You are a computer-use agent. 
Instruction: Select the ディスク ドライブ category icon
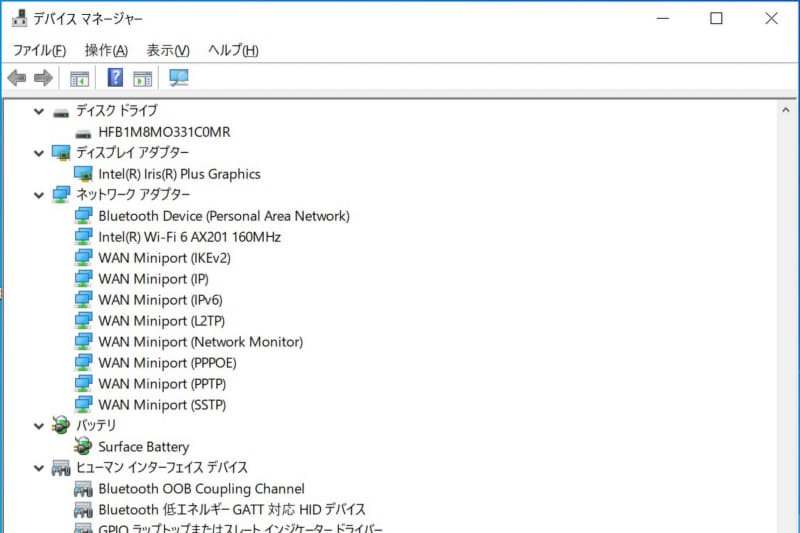(61, 112)
